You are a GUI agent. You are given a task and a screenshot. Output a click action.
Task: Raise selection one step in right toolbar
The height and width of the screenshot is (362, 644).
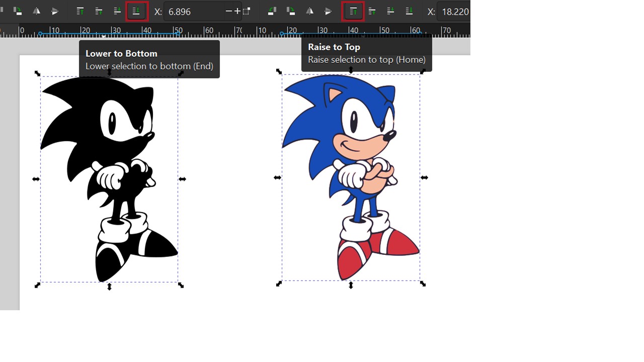pos(372,11)
